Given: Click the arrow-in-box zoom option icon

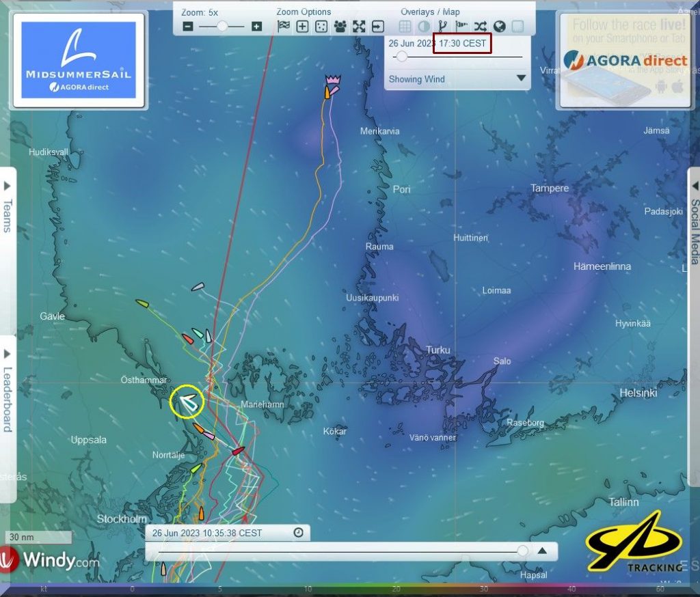Looking at the screenshot, I should pyautogui.click(x=378, y=27).
